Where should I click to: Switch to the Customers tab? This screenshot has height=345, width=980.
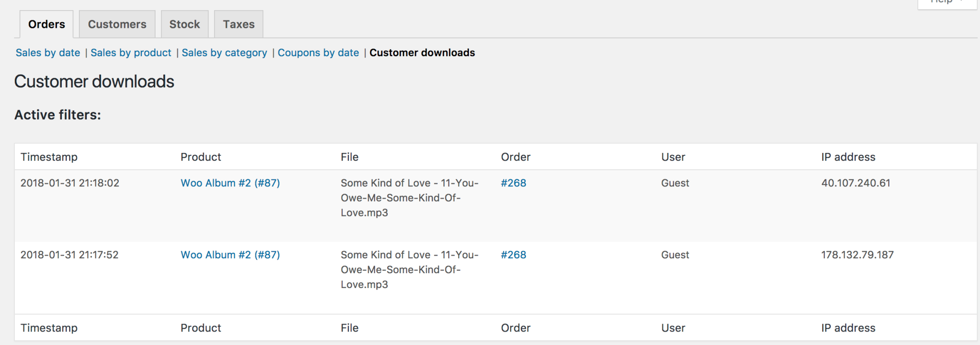coord(117,24)
